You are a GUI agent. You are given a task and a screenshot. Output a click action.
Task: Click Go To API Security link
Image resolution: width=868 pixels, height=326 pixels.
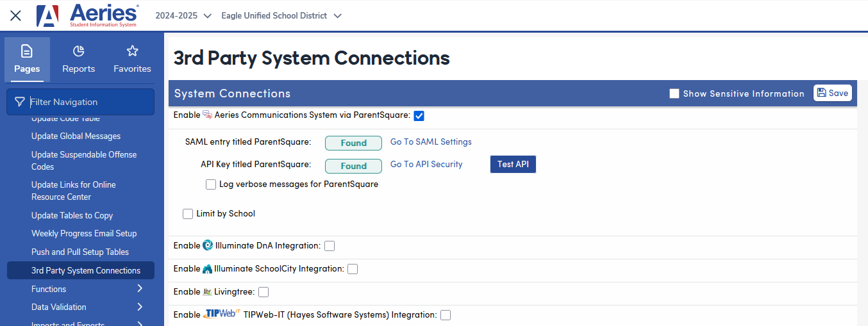pos(426,164)
